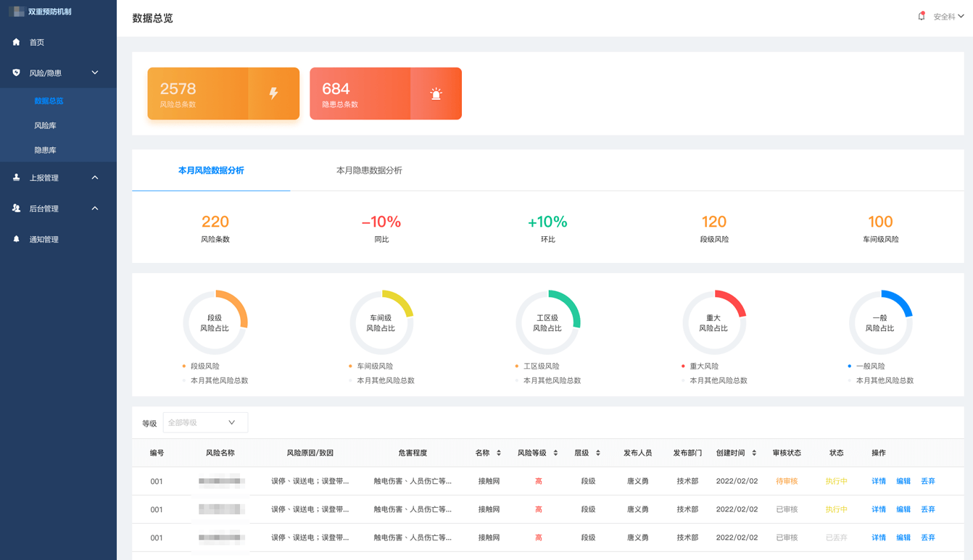Click the bell icon beside 通知管理
This screenshot has height=560, width=973.
[17, 239]
